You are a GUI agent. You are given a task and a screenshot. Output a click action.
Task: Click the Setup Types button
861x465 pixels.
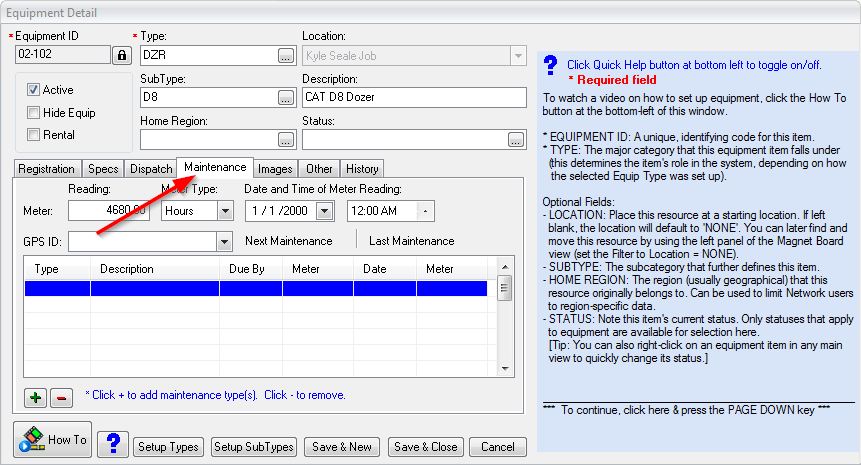click(168, 447)
